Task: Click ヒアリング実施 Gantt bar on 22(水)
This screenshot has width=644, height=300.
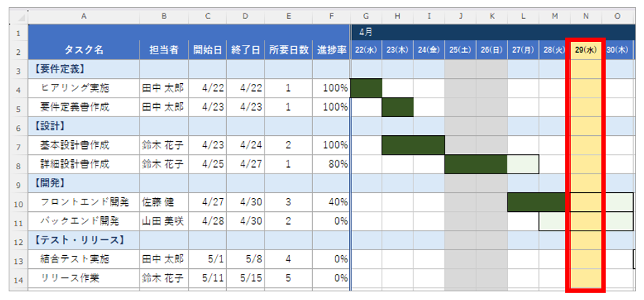Action: coord(366,88)
